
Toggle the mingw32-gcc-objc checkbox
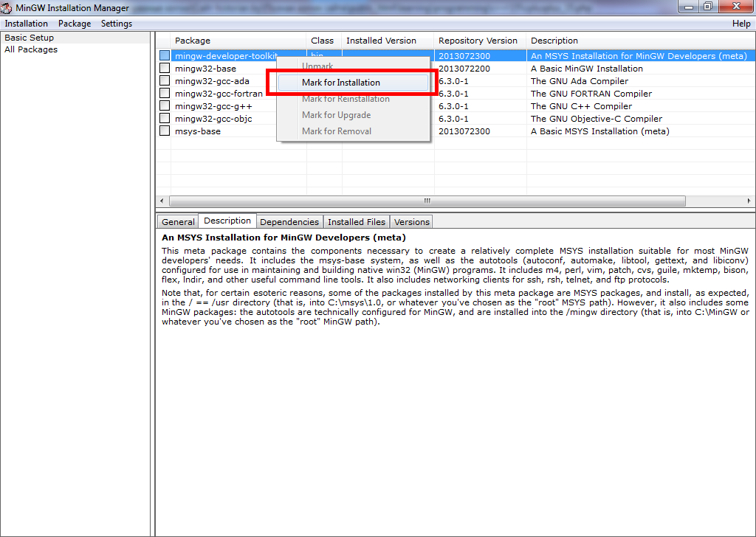pos(164,119)
